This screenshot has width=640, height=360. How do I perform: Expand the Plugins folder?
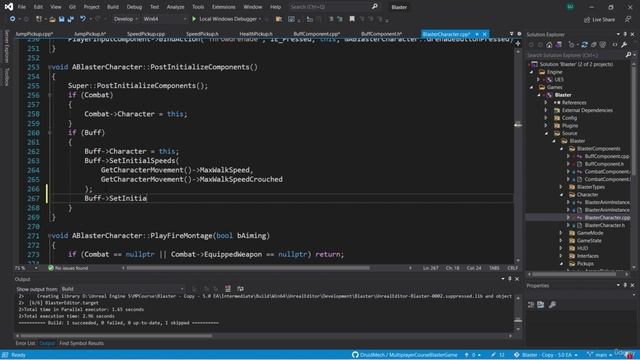(546, 126)
